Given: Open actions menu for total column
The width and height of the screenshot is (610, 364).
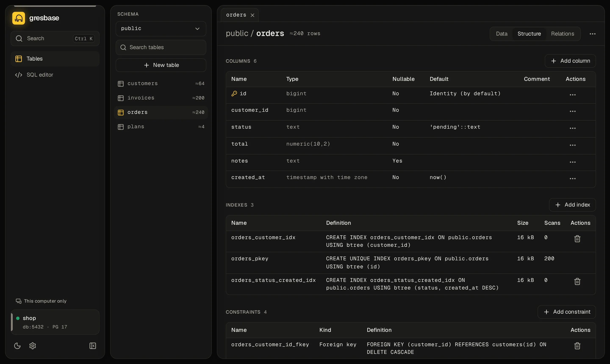Looking at the screenshot, I should pos(573,145).
